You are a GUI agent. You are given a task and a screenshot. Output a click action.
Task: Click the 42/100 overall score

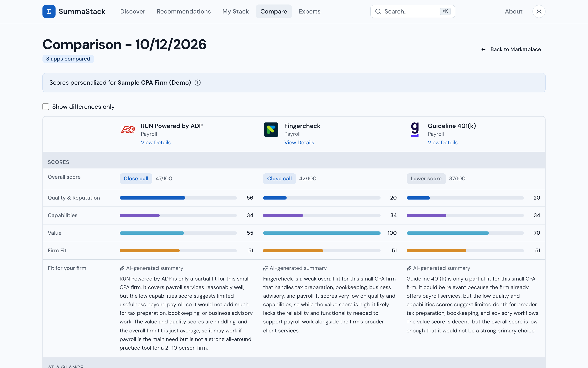point(308,179)
